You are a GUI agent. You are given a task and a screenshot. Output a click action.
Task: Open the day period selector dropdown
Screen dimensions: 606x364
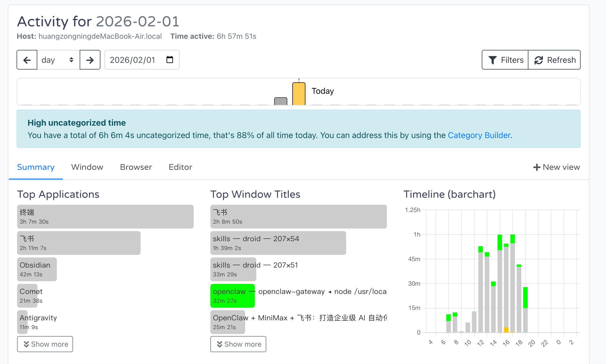tap(58, 60)
